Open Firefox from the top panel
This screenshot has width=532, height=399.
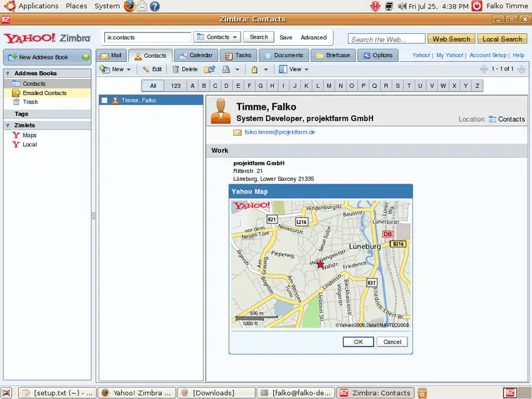(129, 6)
